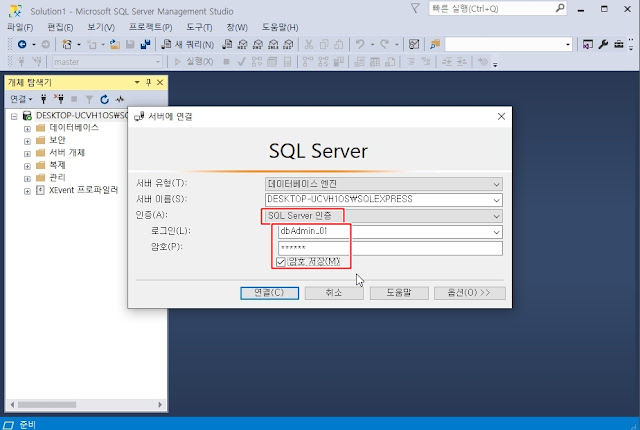
Task: Click the 연결(C) button
Action: 269,293
